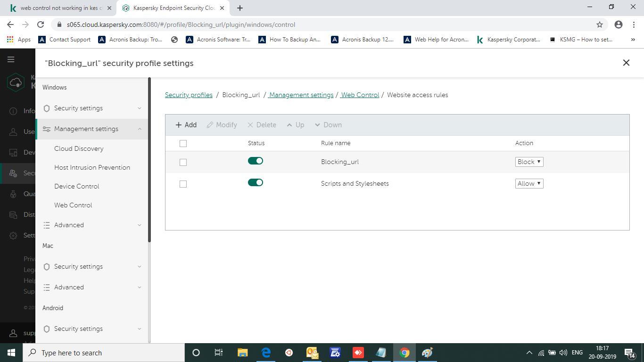Show more bookmarks with the chevron
This screenshot has height=362, width=644.
click(x=633, y=40)
